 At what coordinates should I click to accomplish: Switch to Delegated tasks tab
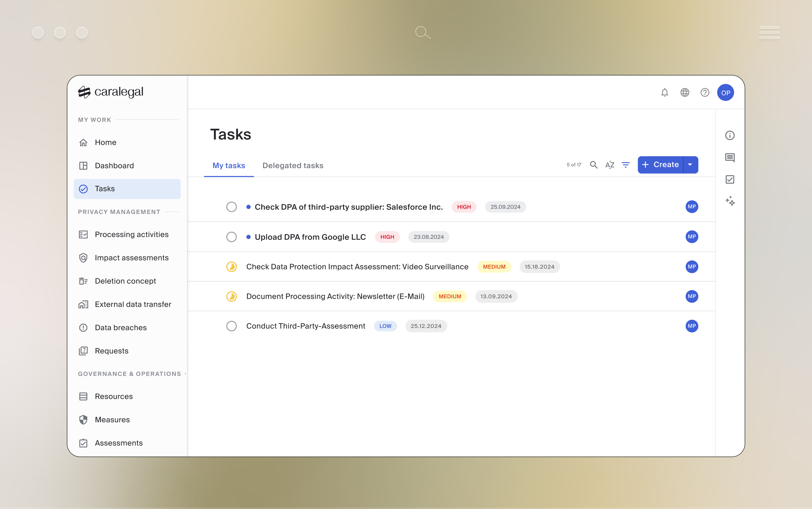[293, 166]
